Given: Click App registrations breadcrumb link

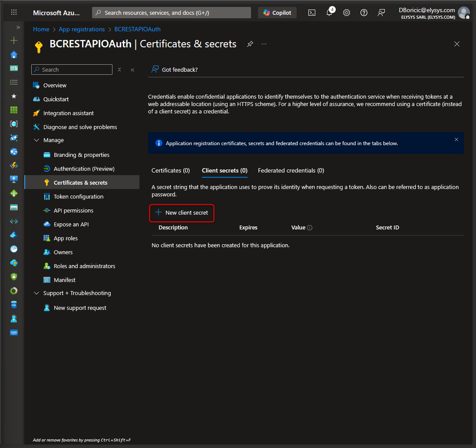Looking at the screenshot, I should [x=82, y=29].
